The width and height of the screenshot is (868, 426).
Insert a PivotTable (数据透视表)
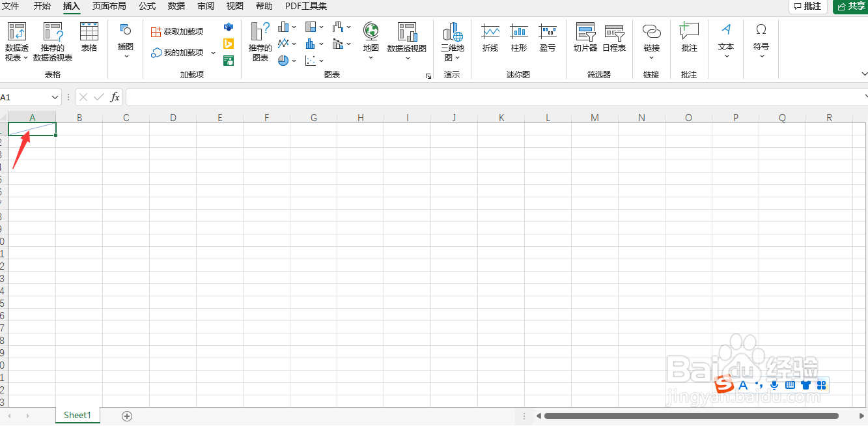pos(17,42)
